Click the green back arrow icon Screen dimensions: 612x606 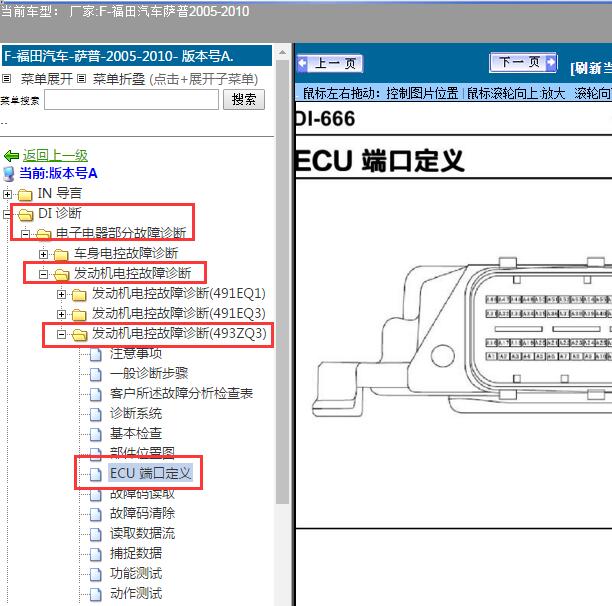pos(11,156)
